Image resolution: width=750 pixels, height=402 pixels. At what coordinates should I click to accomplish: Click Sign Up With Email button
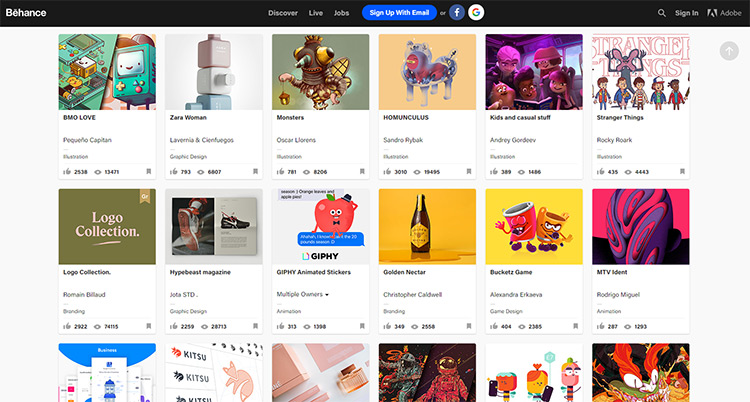pos(399,12)
